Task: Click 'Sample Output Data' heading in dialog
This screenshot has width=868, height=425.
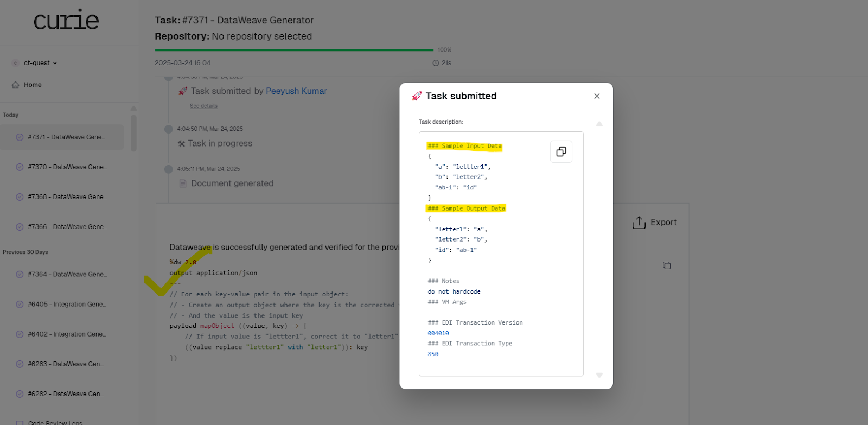Action: [466, 208]
